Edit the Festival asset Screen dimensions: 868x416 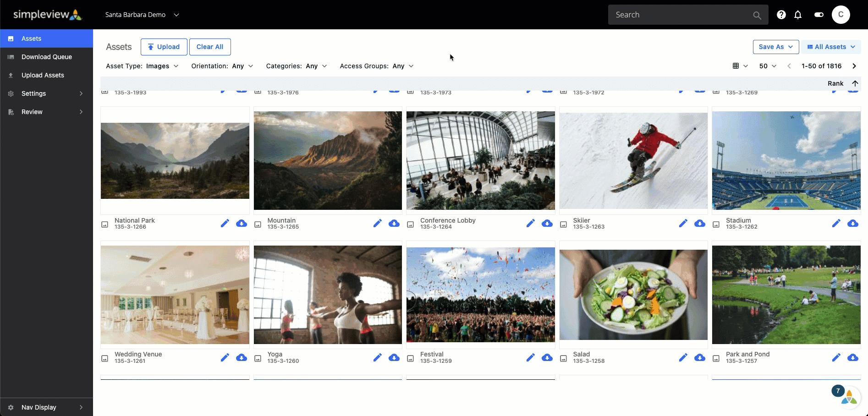(531, 357)
